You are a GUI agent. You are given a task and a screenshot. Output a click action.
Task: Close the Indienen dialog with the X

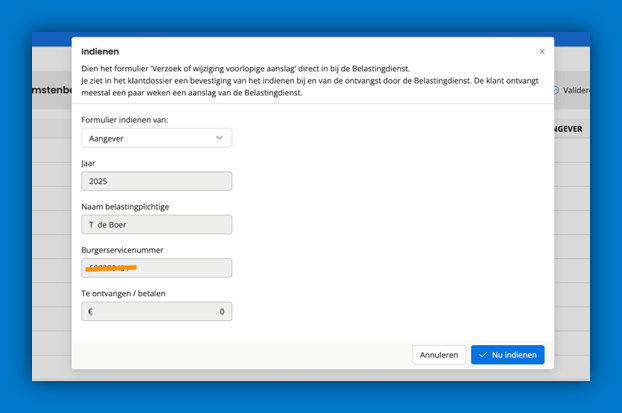(542, 51)
